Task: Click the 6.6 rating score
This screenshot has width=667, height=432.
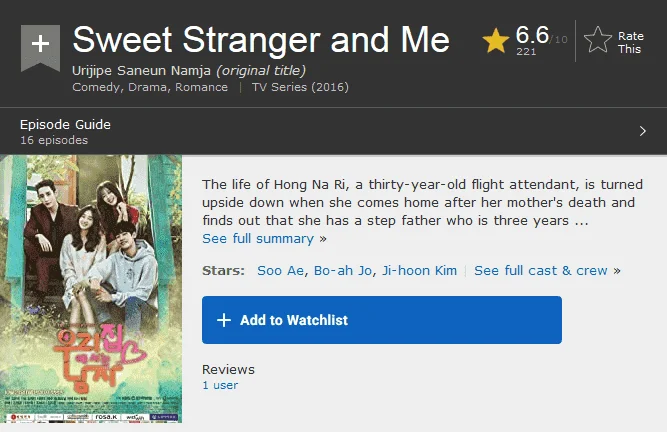Action: [532, 35]
